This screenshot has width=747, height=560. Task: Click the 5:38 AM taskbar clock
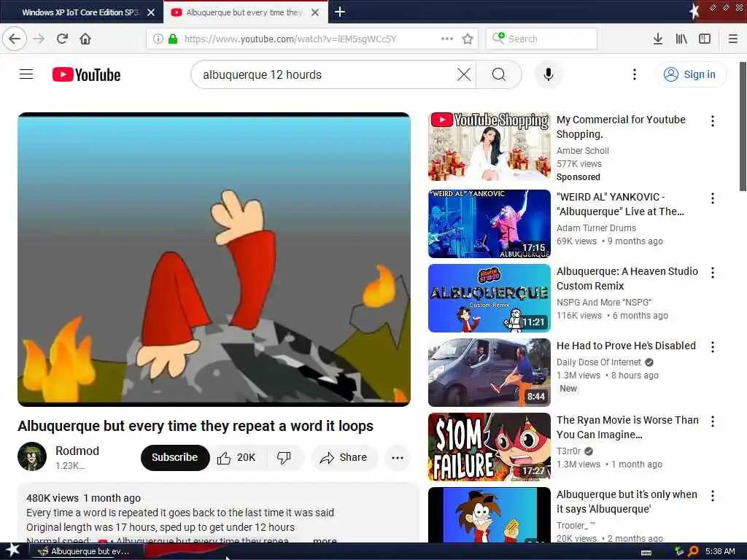pos(720,551)
